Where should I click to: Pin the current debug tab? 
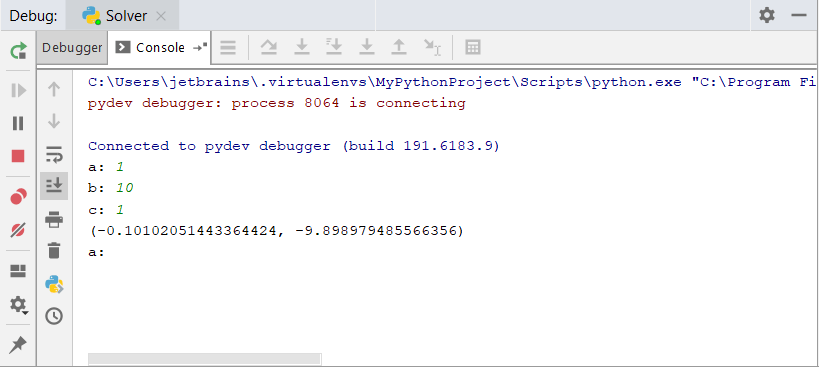pos(18,345)
